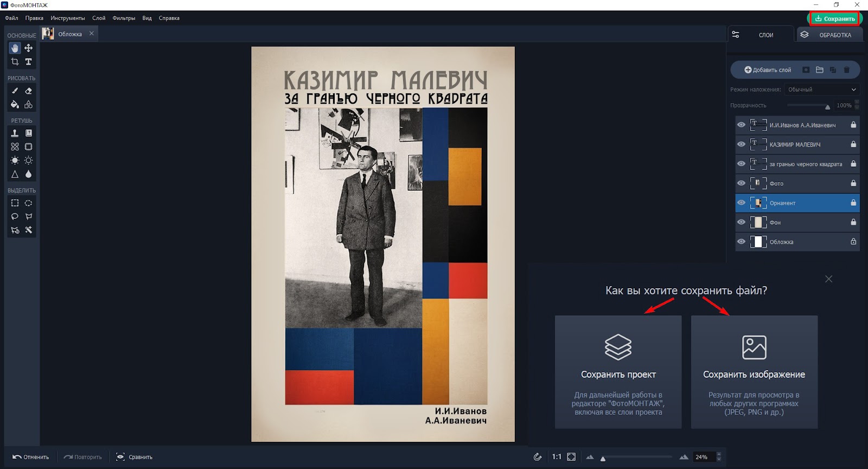Screen dimensions: 868x469
Task: Select the Clone Stamp tool
Action: coord(15,133)
